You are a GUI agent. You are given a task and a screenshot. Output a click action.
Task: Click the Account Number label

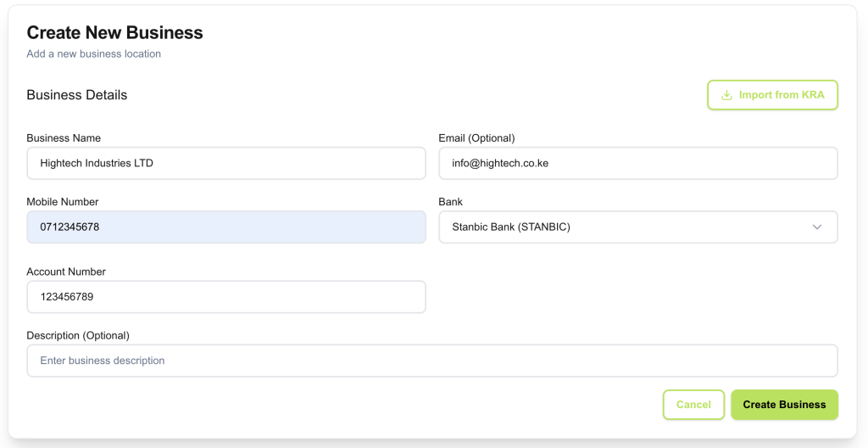click(x=66, y=272)
